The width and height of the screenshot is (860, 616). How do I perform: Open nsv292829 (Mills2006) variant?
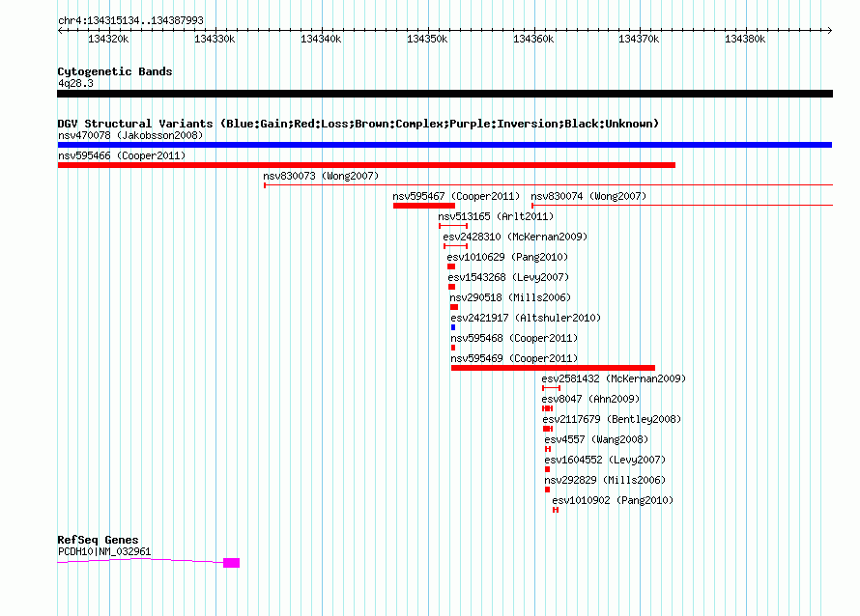pos(605,480)
